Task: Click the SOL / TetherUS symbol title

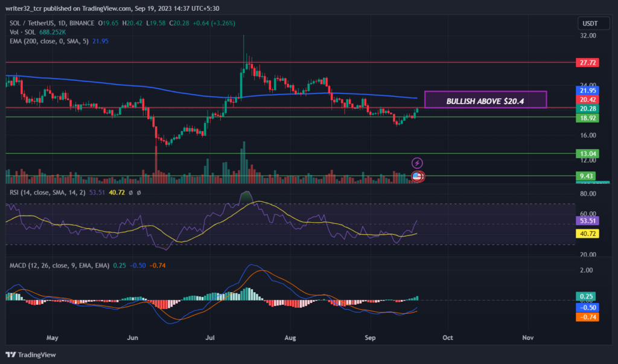Action: (52, 24)
